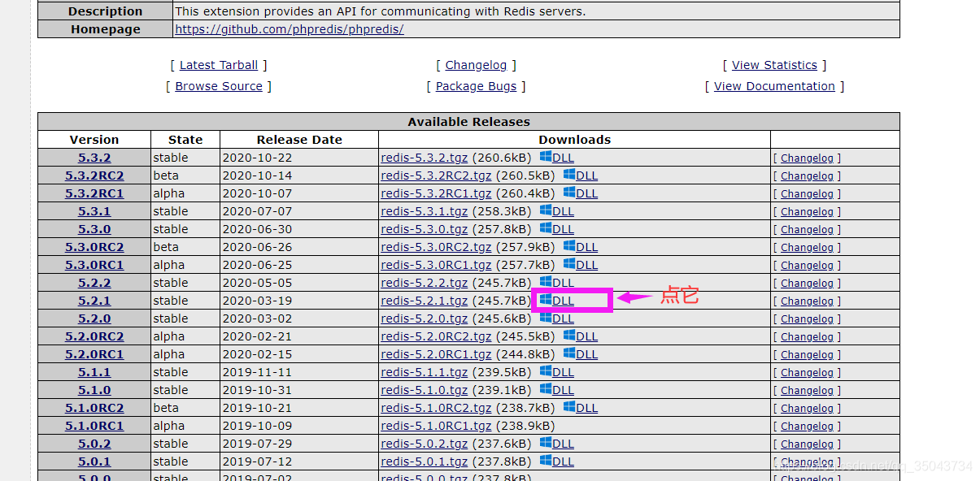The height and width of the screenshot is (481, 980).
Task: Open the Changelog link for 5.2.1
Action: click(x=807, y=301)
